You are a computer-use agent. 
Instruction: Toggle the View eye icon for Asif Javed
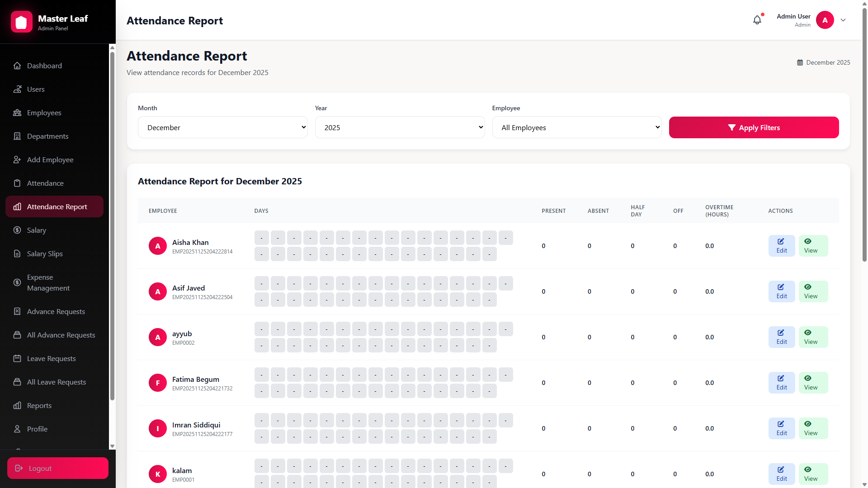(808, 287)
